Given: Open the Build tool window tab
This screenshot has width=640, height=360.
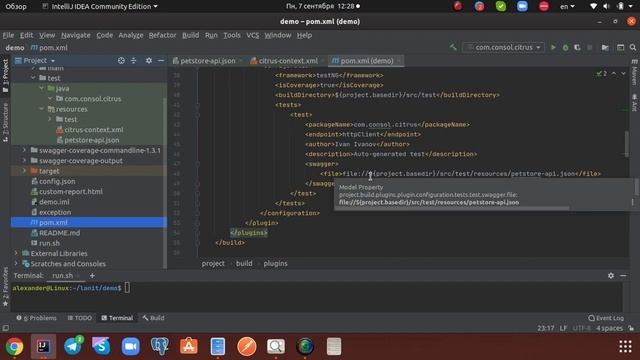Looking at the screenshot, I should [x=153, y=318].
